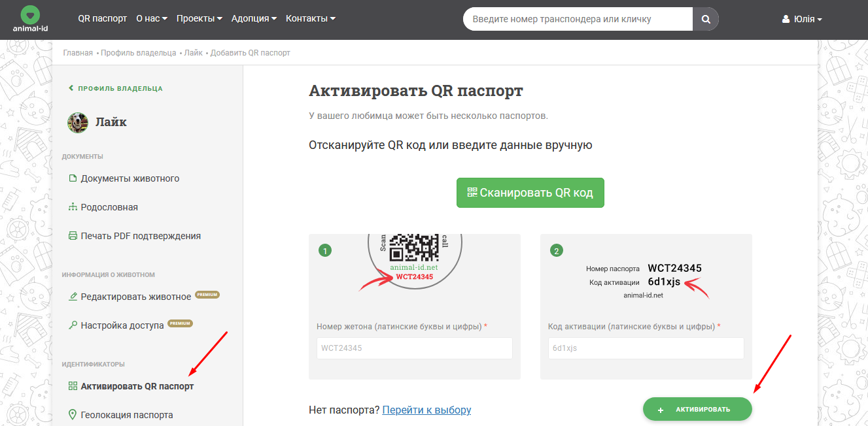868x426 pixels.
Task: Open Настройка доступа in sidebar
Action: click(122, 325)
